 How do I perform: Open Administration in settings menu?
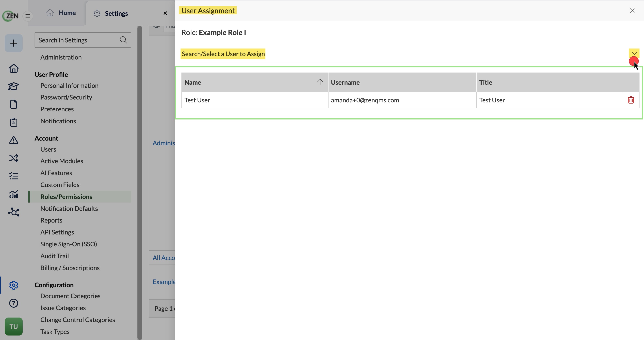(61, 57)
